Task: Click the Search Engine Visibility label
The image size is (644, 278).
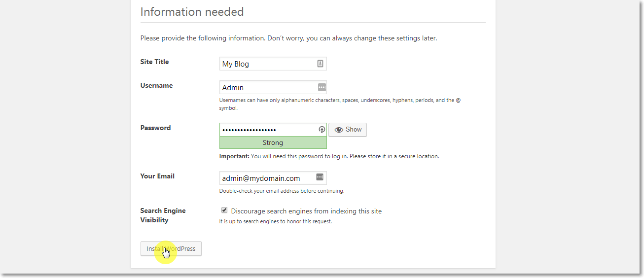Action: click(163, 215)
